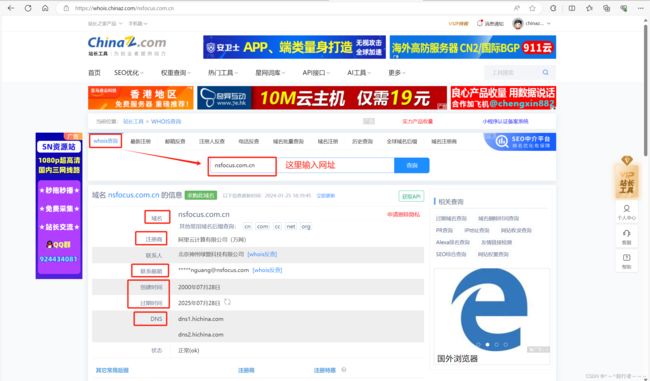Click the WHOIS查询 breadcrumb link

166,121
